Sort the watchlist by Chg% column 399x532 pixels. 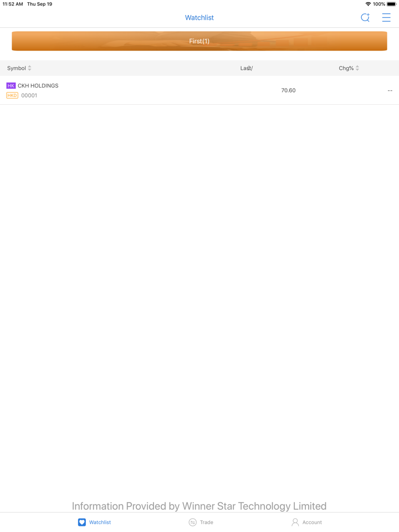(x=349, y=68)
